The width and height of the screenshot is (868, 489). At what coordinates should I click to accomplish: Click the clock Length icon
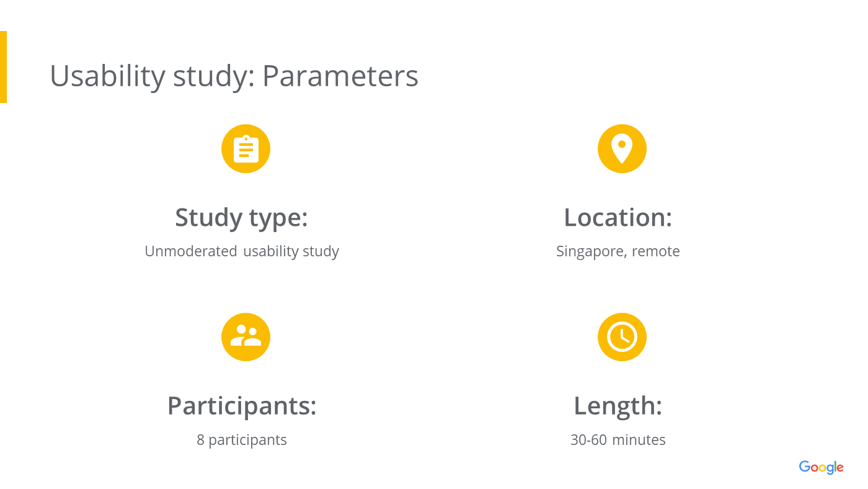pos(622,337)
